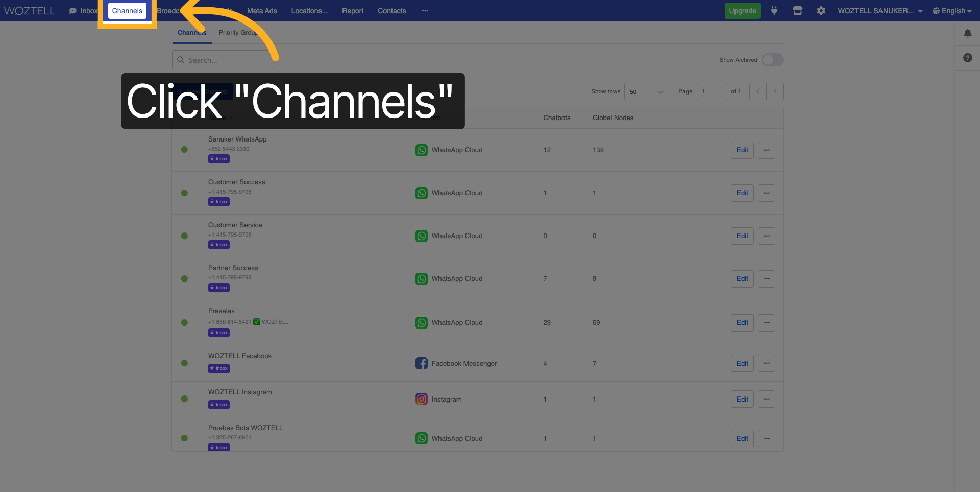980x492 pixels.
Task: Edit the Presales channel
Action: pos(742,323)
